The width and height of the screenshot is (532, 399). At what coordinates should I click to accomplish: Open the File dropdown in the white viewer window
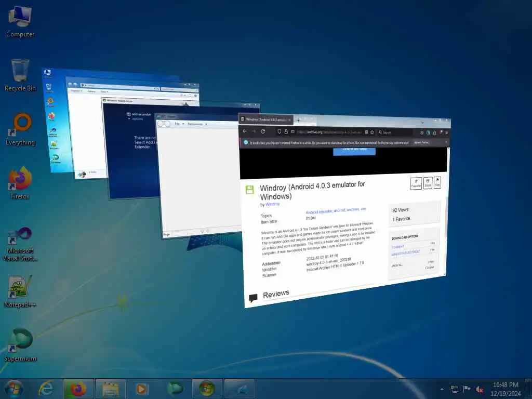pyautogui.click(x=179, y=124)
